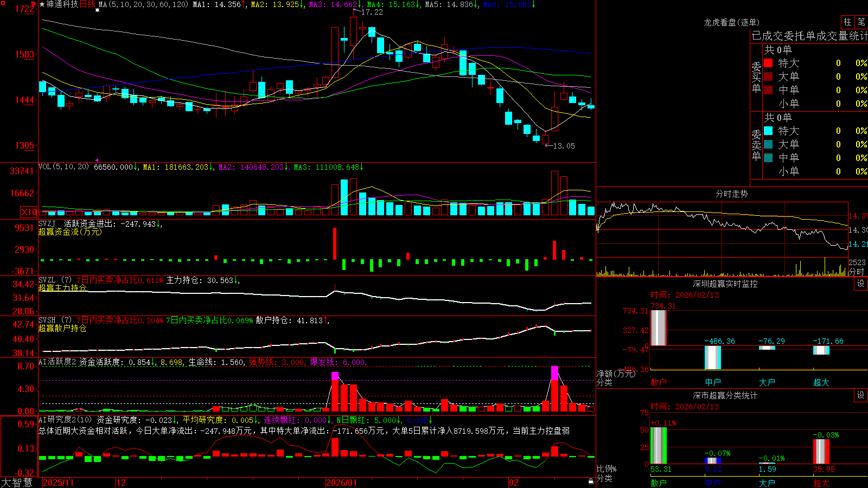This screenshot has width=868, height=488.
Task: Select 中户 label in 深圳超赢实时监控
Action: pyautogui.click(x=713, y=382)
